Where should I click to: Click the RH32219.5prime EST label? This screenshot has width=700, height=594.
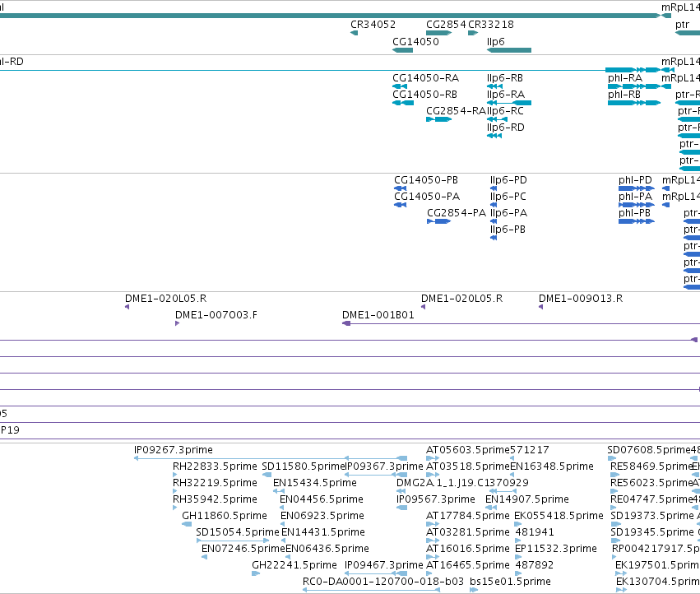pyautogui.click(x=215, y=483)
